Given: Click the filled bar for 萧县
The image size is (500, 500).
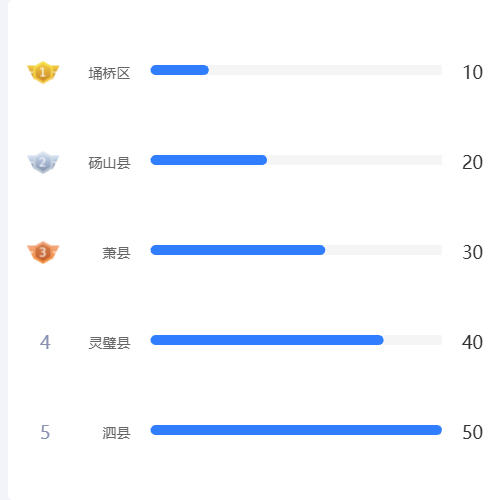Looking at the screenshot, I should 238,250.
